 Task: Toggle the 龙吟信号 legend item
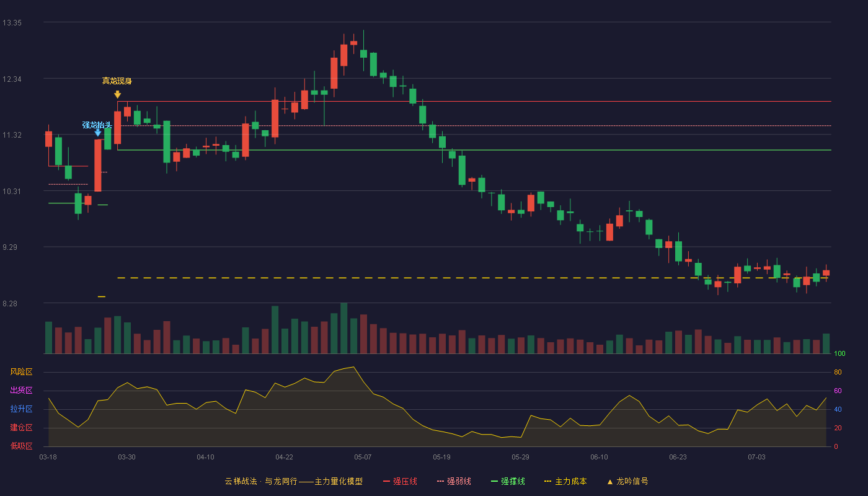(627, 481)
